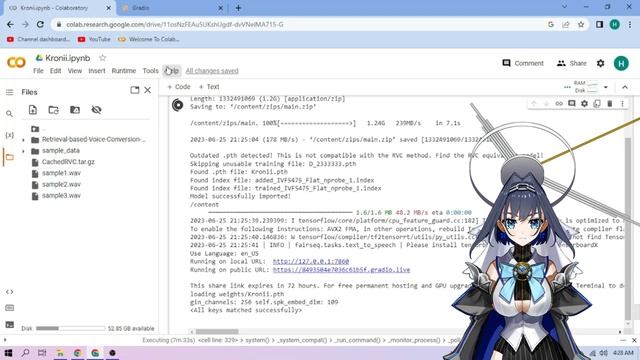Open the command palette icon
Screen dimensions: 640x360
pos(9,308)
